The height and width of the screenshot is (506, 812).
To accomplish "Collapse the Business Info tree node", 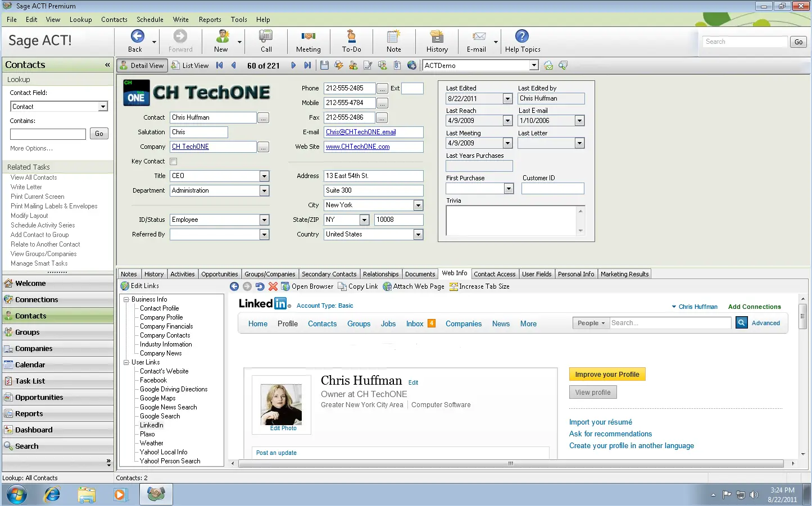I will (126, 299).
